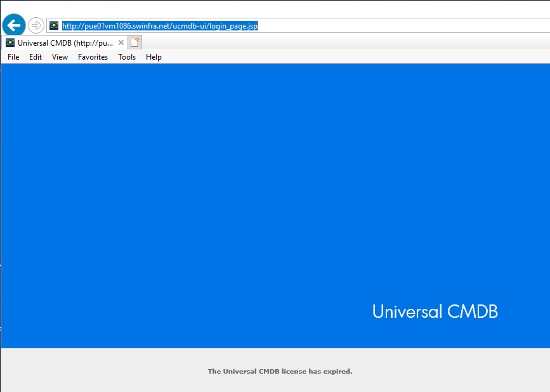Open the Edit menu
550x392 pixels.
point(36,57)
